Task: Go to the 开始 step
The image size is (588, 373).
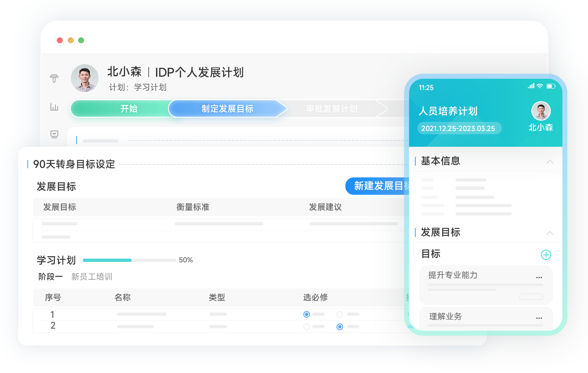Action: (129, 109)
